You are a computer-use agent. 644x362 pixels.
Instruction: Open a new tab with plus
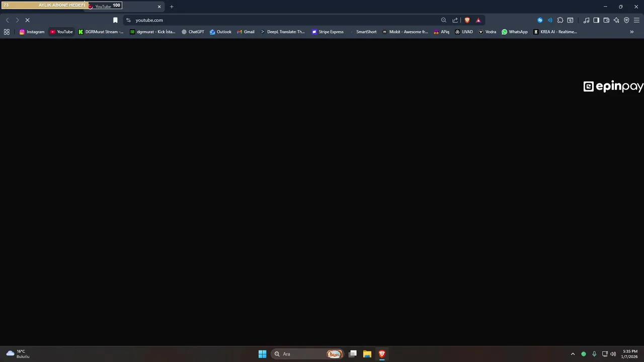pyautogui.click(x=172, y=7)
